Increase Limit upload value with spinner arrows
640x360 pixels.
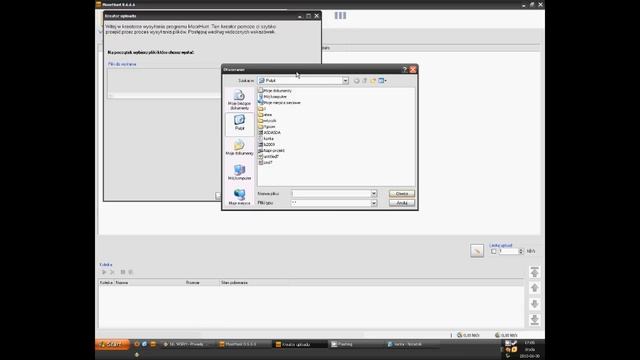(x=521, y=250)
